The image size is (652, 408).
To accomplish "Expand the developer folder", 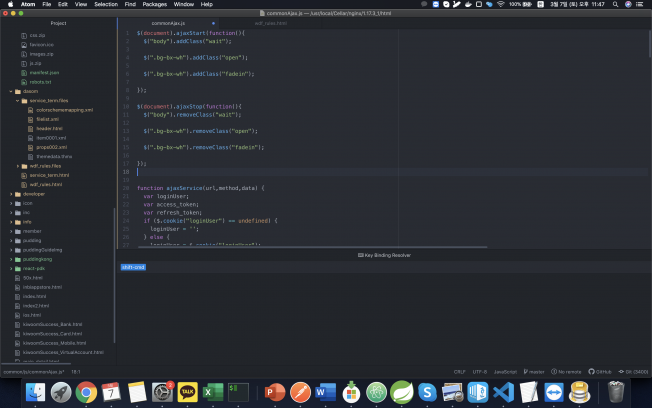I will click(34, 194).
